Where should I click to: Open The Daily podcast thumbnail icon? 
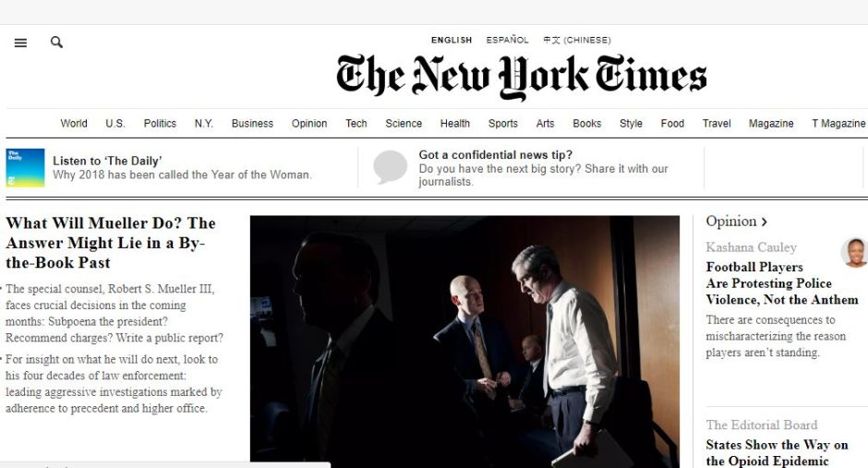tap(26, 168)
